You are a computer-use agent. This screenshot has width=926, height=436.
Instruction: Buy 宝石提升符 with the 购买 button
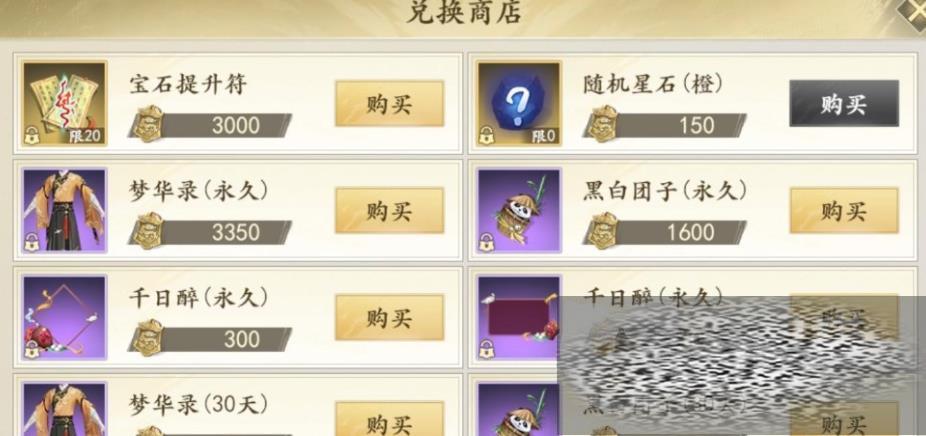(x=389, y=104)
